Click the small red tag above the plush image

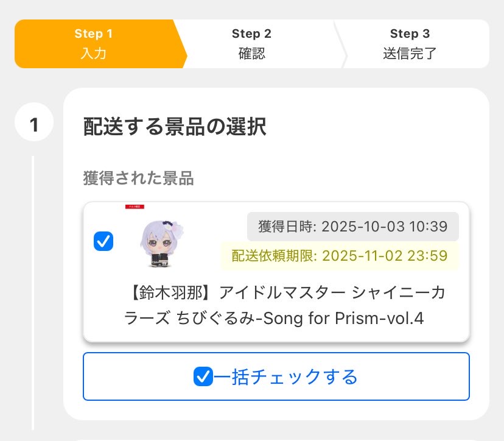coord(135,207)
